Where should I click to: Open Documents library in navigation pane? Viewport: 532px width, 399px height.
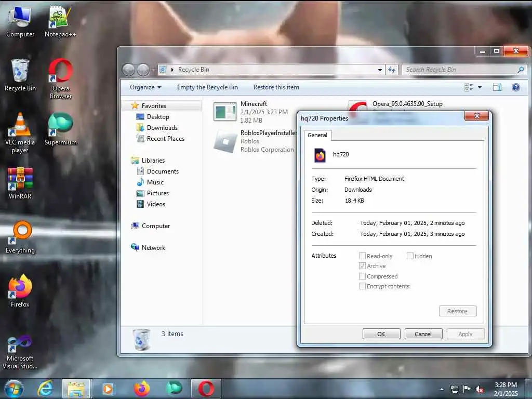[163, 171]
